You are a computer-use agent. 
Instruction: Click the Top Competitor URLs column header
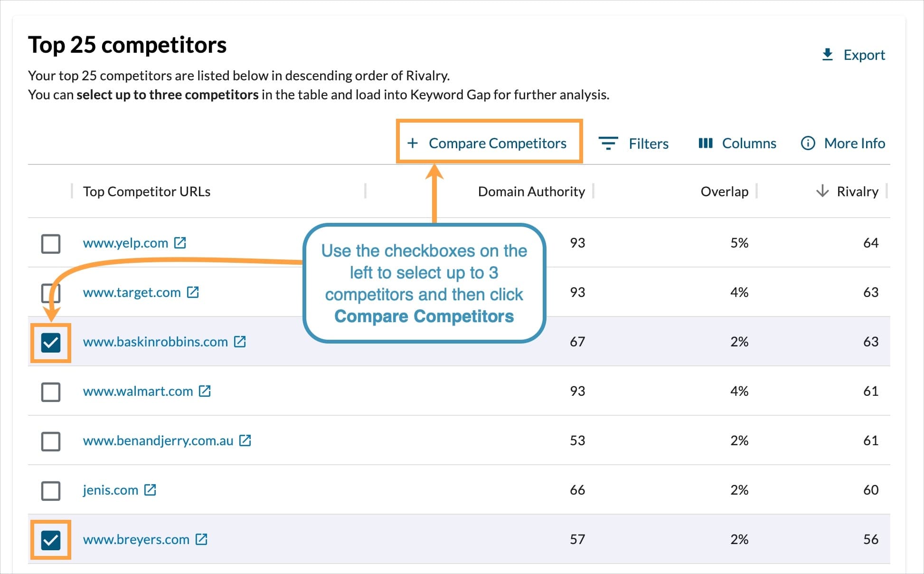147,191
